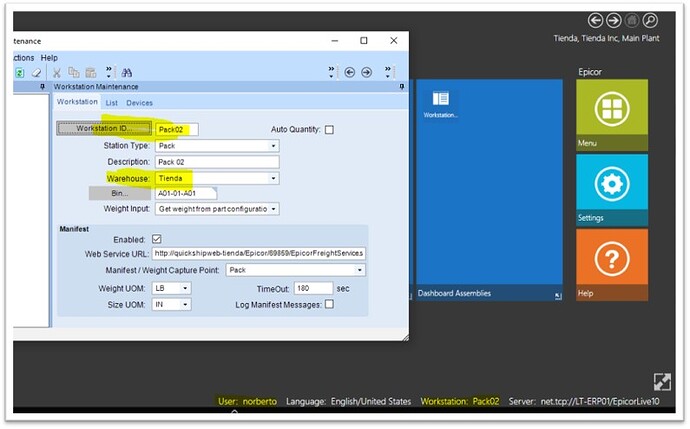690x429 pixels.
Task: Click Tienda, Tienda Inc, Main Plant text
Action: coord(606,38)
